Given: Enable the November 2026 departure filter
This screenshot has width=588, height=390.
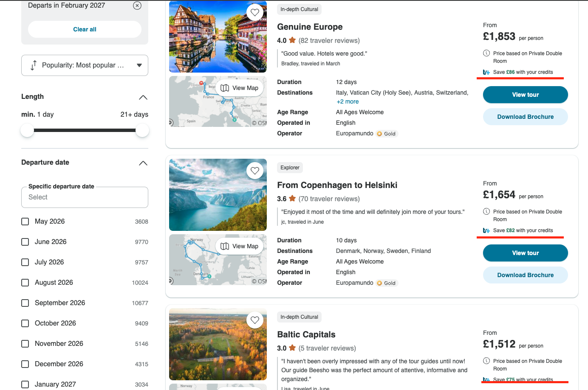Looking at the screenshot, I should 25,344.
